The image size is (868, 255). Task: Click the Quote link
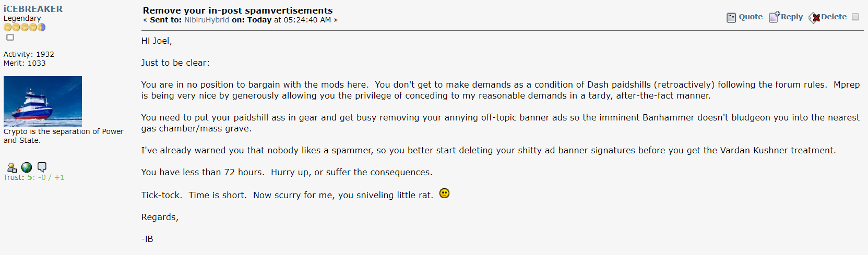(751, 17)
